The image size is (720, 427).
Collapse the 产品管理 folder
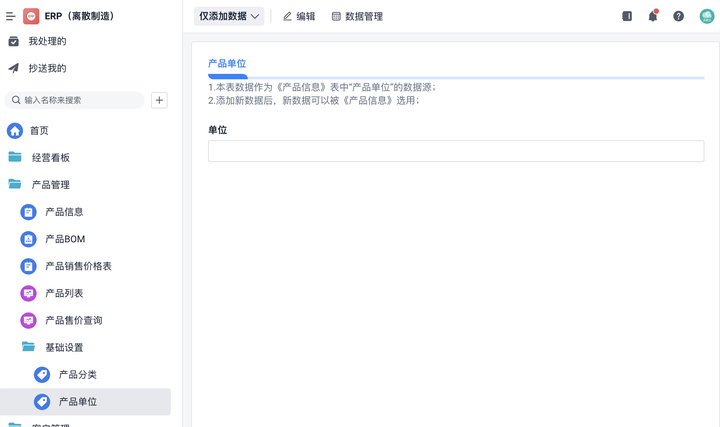50,185
